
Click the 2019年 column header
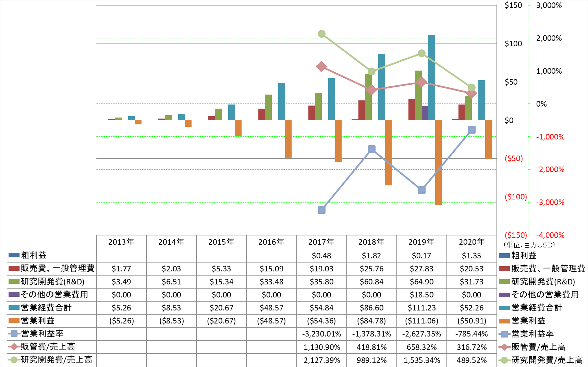[x=421, y=242]
